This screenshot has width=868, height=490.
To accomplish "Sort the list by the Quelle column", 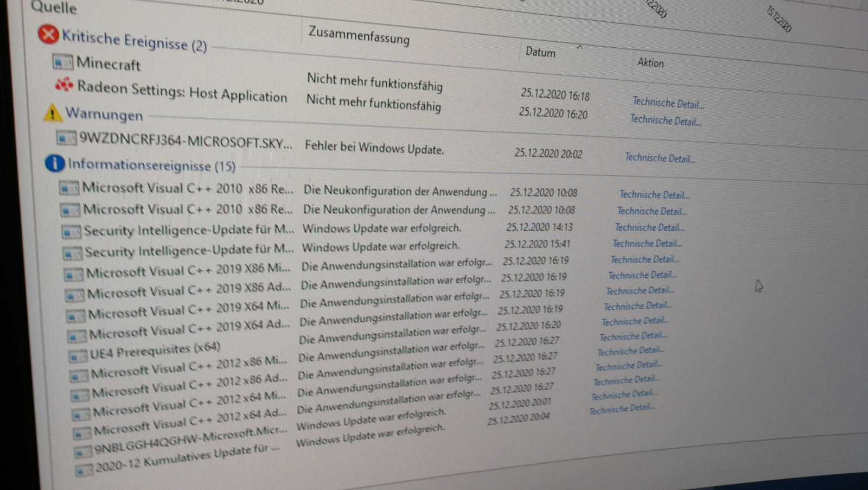I will tap(54, 8).
